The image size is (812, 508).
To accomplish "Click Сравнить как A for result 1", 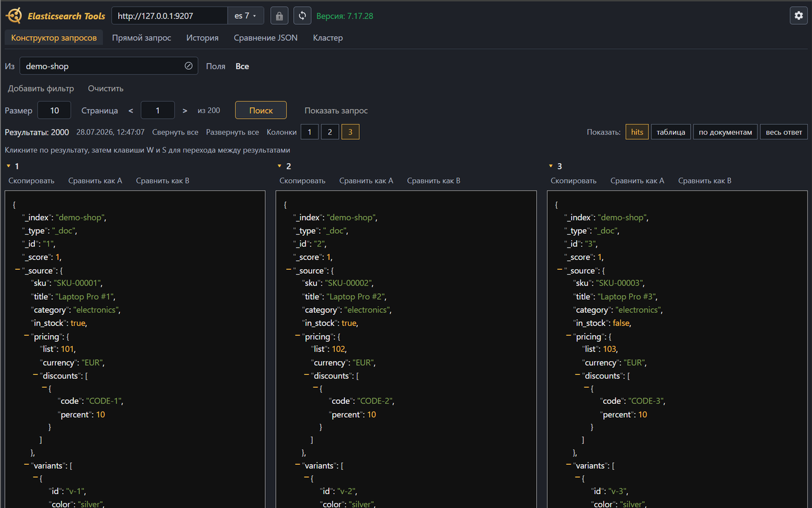I will [x=95, y=180].
